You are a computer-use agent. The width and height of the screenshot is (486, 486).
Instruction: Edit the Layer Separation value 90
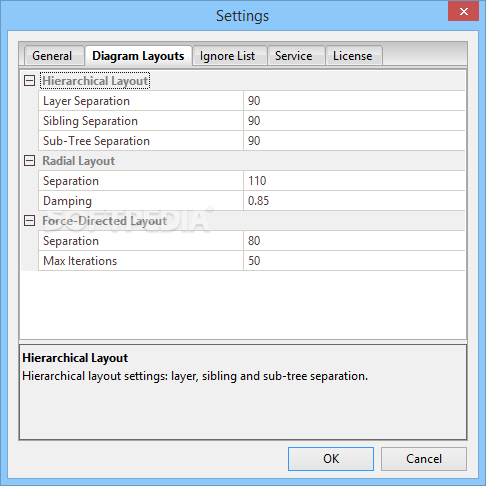click(x=354, y=101)
